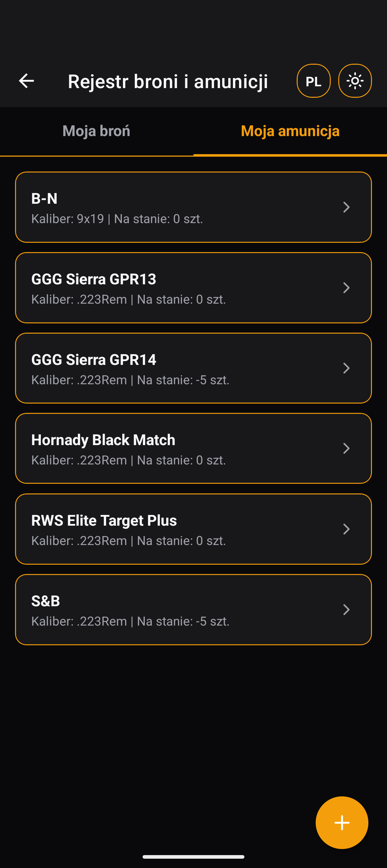Select RWS Elite Target Plus title

[x=104, y=521]
